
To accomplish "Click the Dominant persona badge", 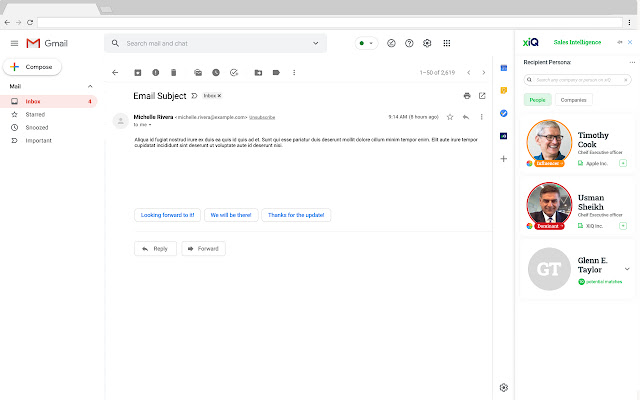I will click(549, 226).
